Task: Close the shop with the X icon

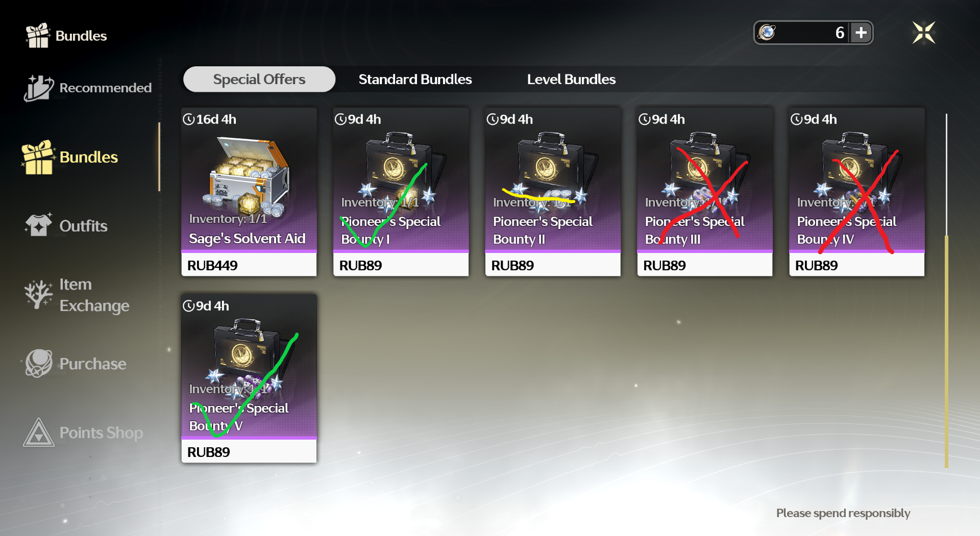Action: click(924, 33)
